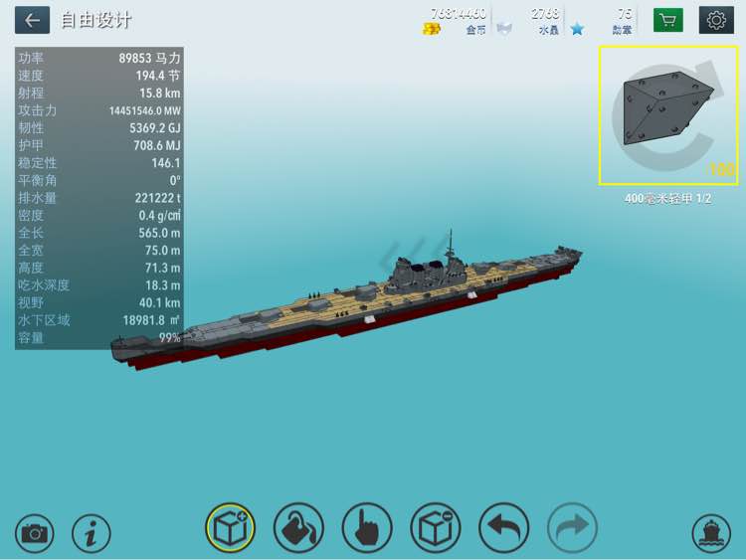Image resolution: width=746 pixels, height=560 pixels.
Task: Select the pointer hand tool
Action: (367, 527)
